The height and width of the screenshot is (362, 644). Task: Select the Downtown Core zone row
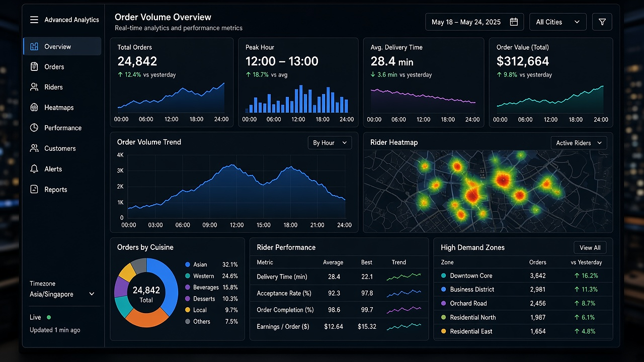523,276
